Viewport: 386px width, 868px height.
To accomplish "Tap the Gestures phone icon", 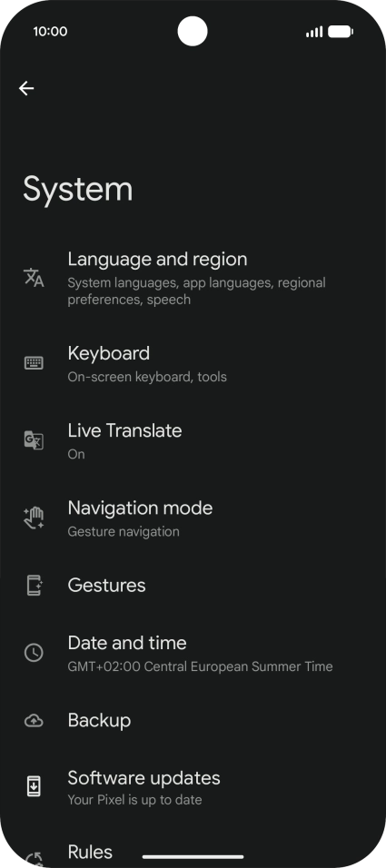I will [x=35, y=585].
